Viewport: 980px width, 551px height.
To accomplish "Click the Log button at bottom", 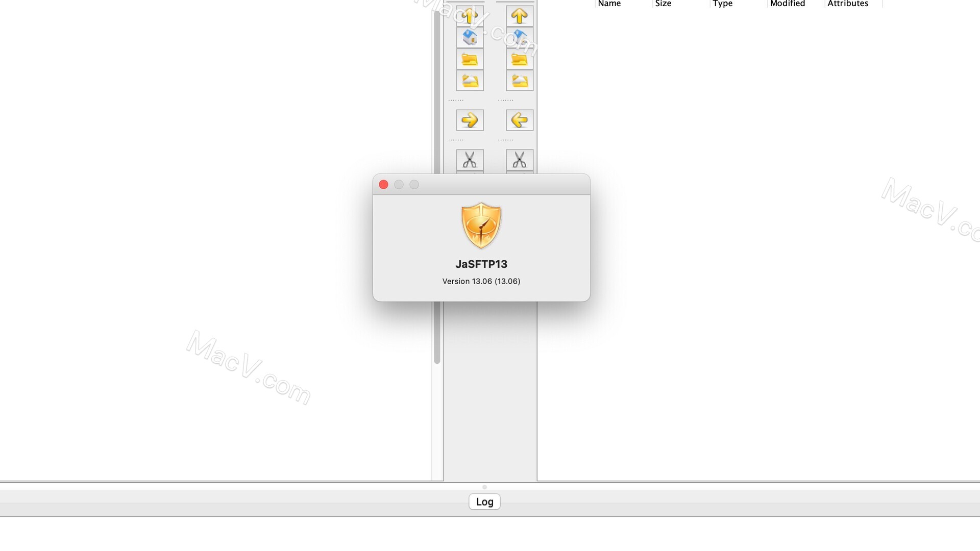I will click(x=484, y=501).
